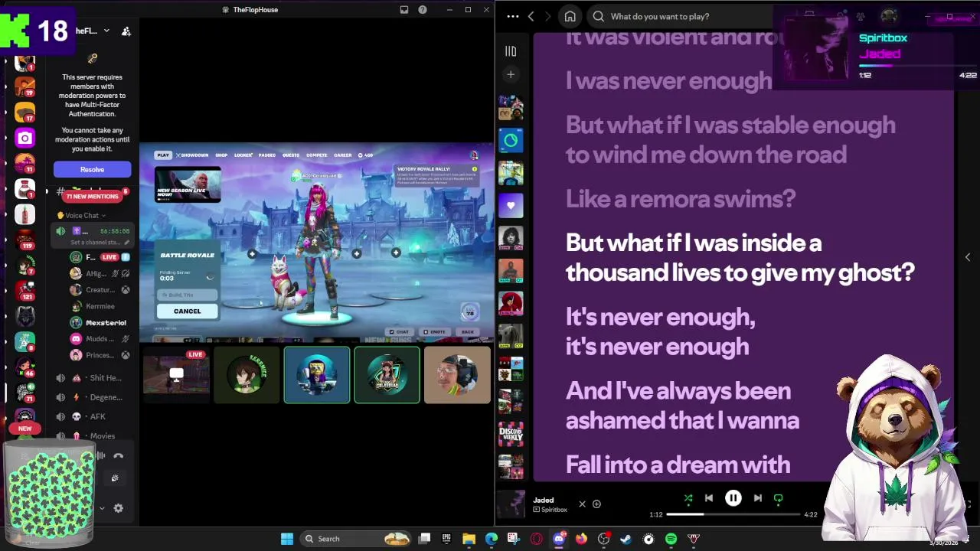Collapse the Voice Chat category

coord(82,215)
